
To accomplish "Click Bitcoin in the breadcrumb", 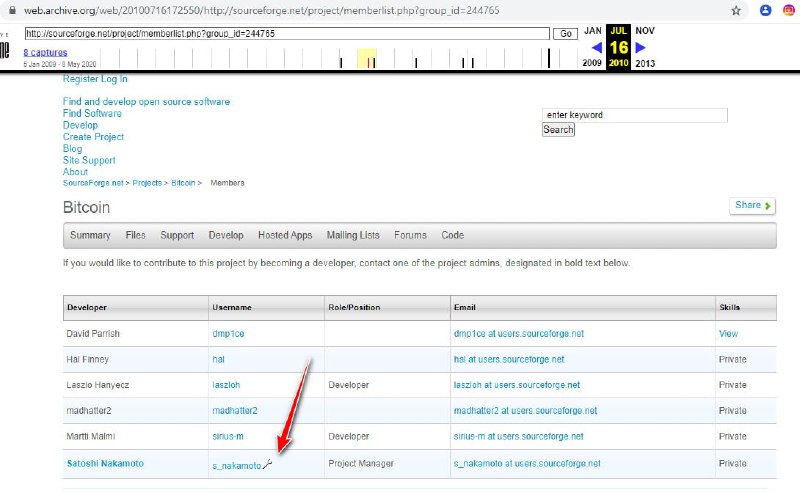I will click(183, 183).
